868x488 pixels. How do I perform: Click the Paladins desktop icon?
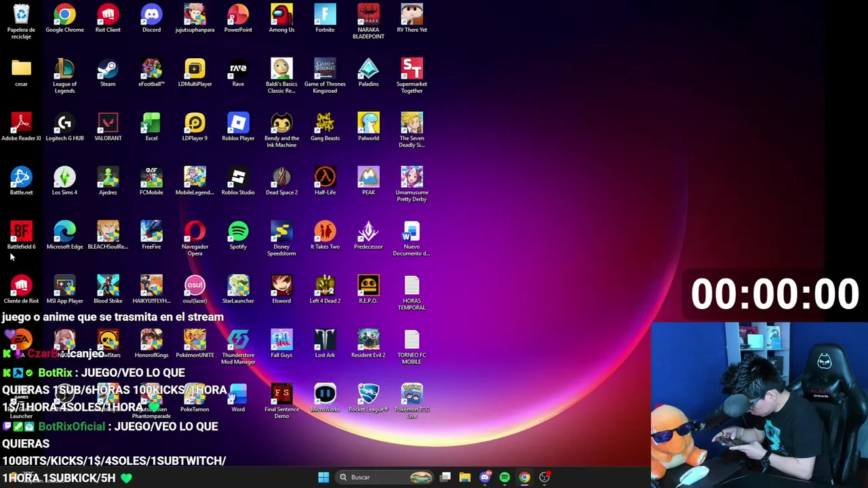pyautogui.click(x=368, y=73)
